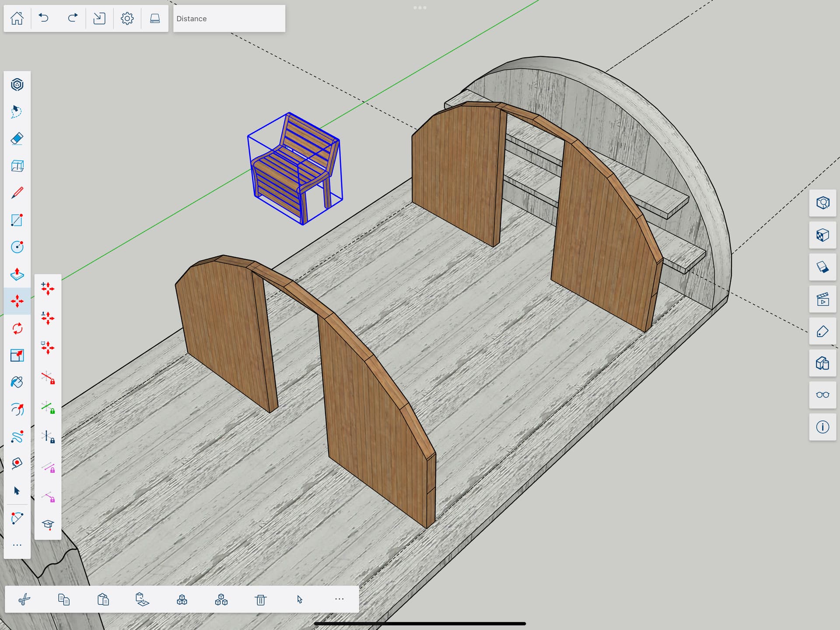Activate the Rotate tool

point(17,328)
